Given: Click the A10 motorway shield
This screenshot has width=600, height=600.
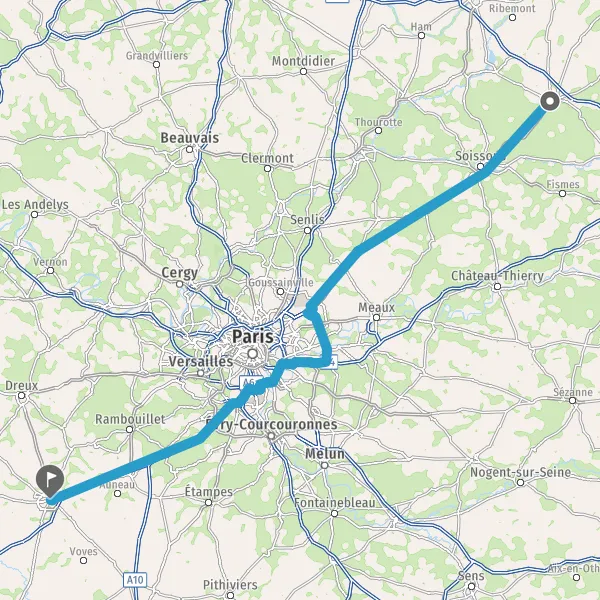Looking at the screenshot, I should pos(135,580).
